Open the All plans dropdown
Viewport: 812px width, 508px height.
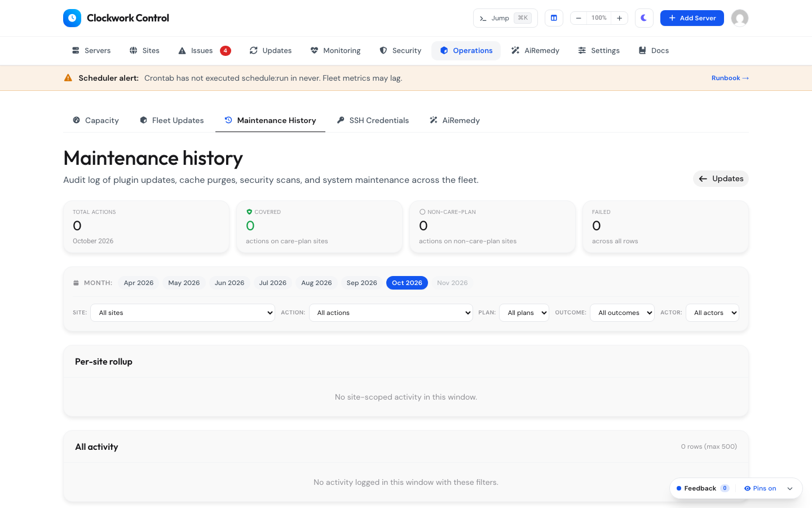524,313
